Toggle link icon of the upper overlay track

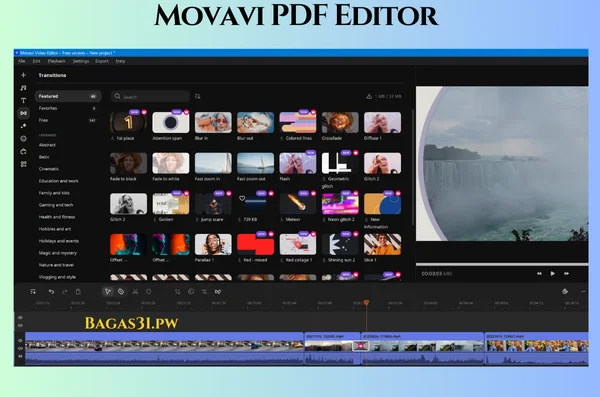click(x=20, y=325)
